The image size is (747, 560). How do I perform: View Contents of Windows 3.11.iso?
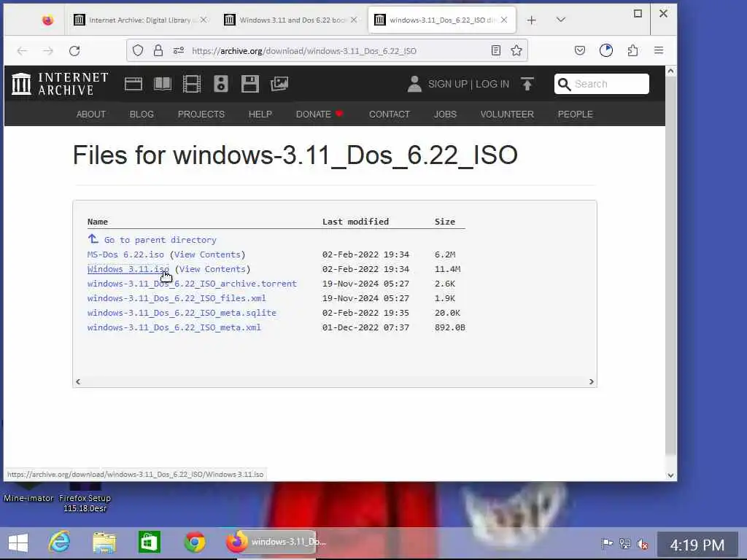tap(212, 269)
